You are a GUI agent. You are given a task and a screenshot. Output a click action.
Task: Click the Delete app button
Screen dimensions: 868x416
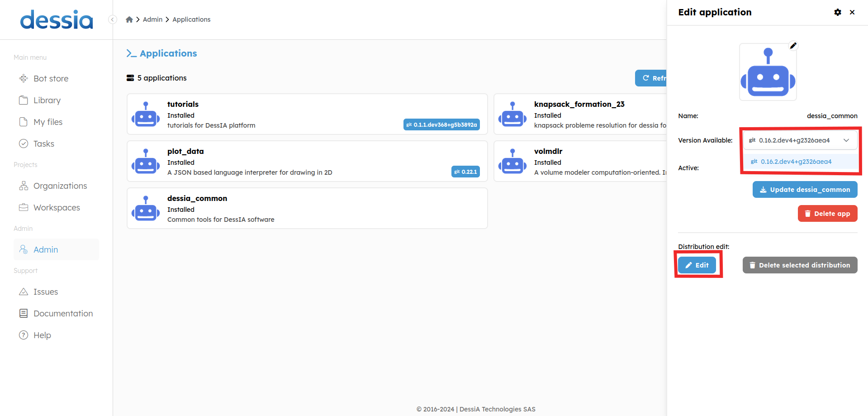[828, 214]
